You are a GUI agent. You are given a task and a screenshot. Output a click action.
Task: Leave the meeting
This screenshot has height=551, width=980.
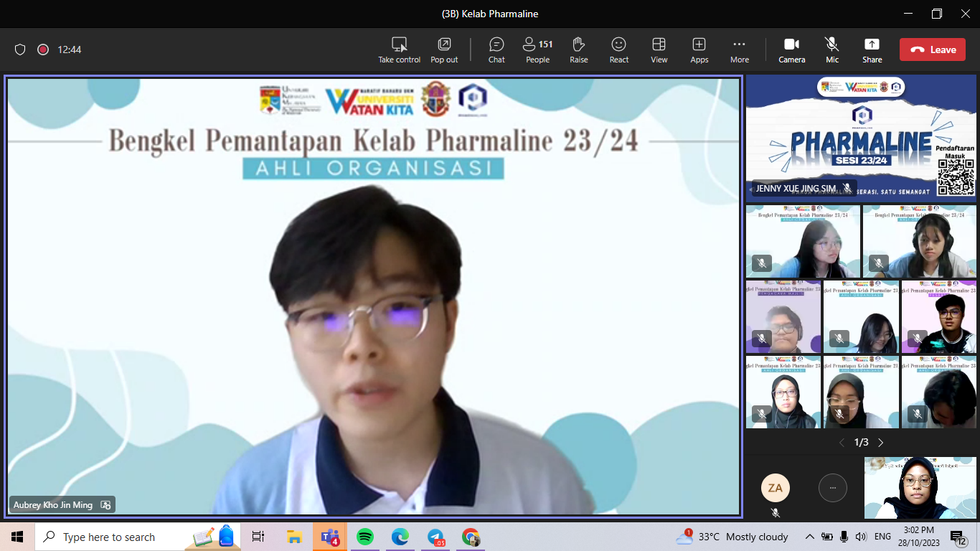[932, 50]
